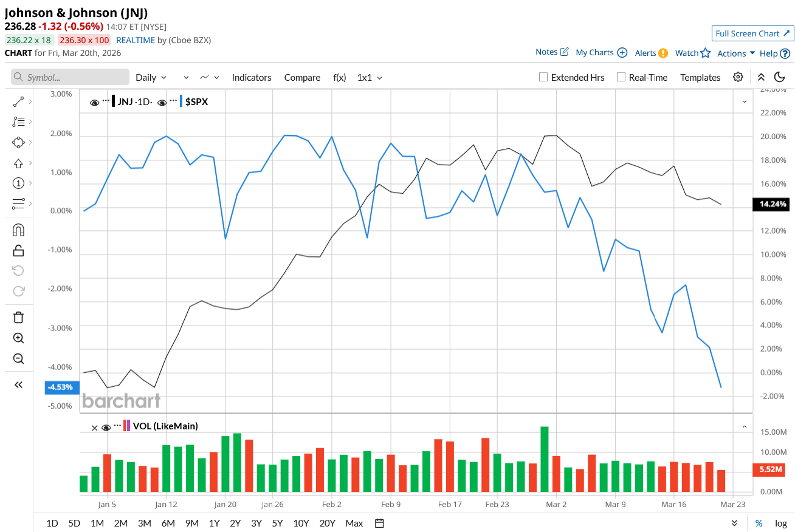
Task: Open options for the $SPX series
Action: 173,100
